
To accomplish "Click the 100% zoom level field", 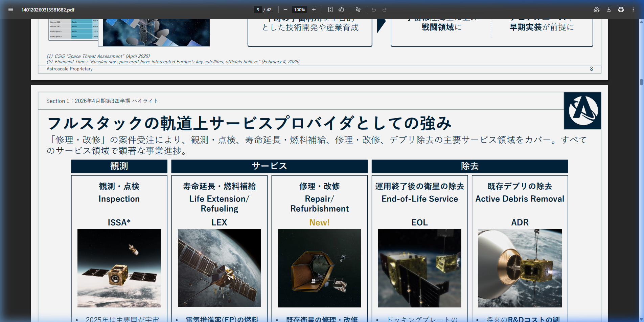I will point(299,9).
